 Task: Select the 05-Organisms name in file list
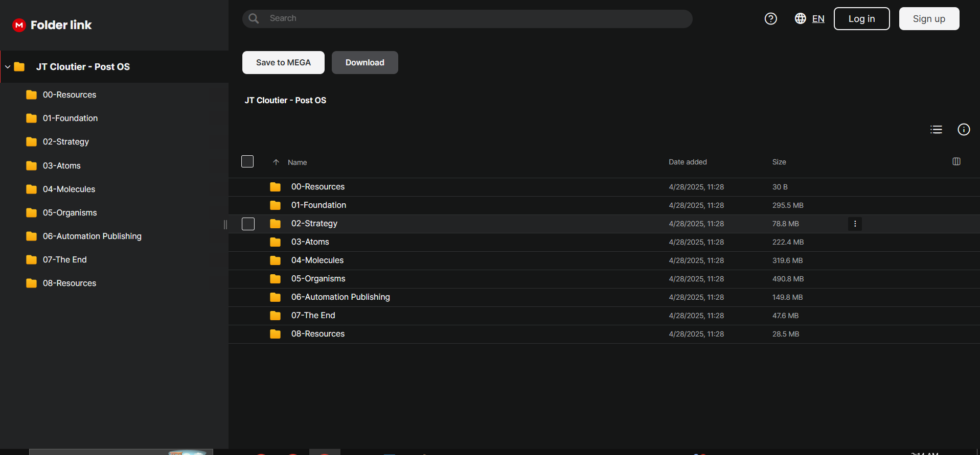pos(318,279)
